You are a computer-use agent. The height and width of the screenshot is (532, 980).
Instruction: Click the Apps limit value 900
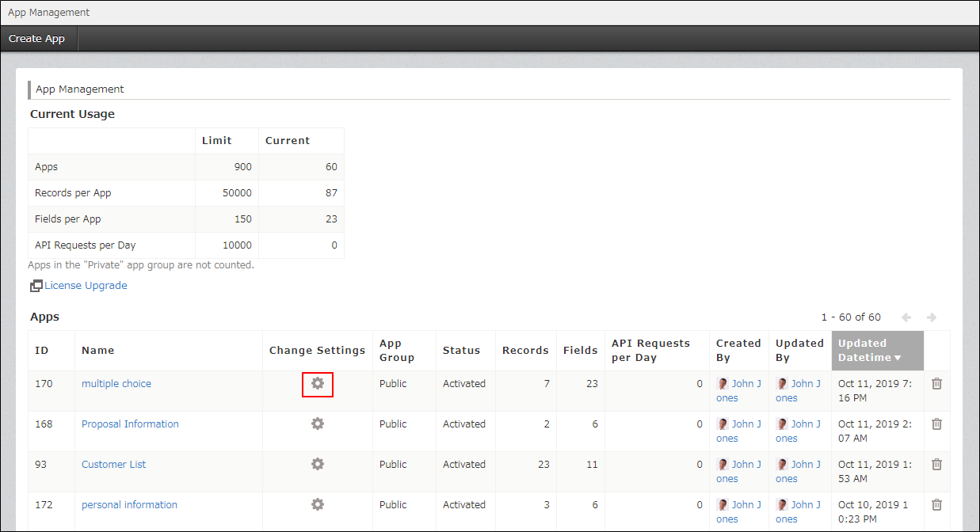(x=242, y=166)
